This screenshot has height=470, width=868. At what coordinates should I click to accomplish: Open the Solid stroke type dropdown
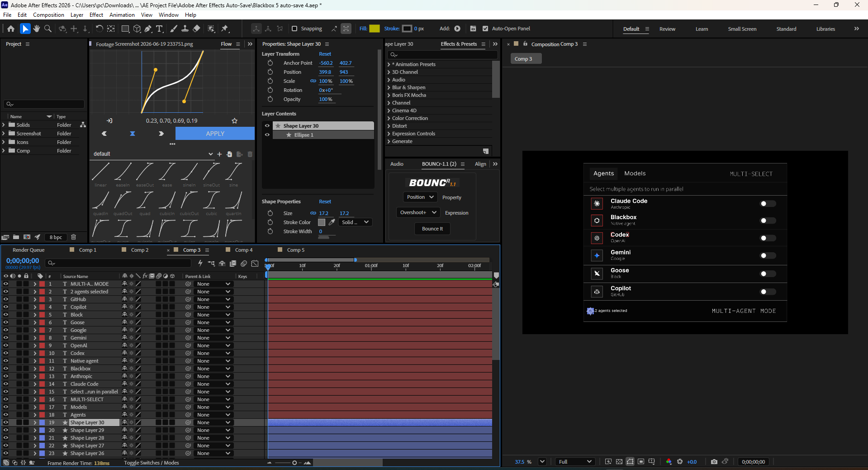356,222
